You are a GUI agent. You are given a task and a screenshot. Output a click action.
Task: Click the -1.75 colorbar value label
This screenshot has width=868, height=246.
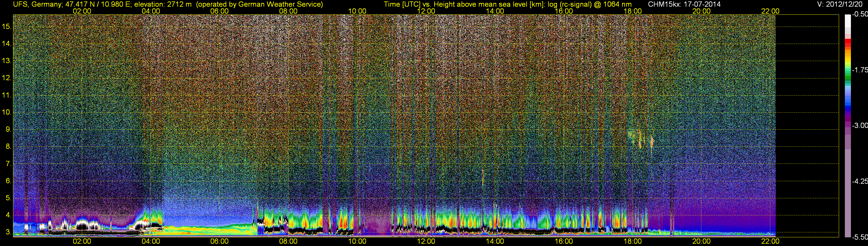coord(860,70)
